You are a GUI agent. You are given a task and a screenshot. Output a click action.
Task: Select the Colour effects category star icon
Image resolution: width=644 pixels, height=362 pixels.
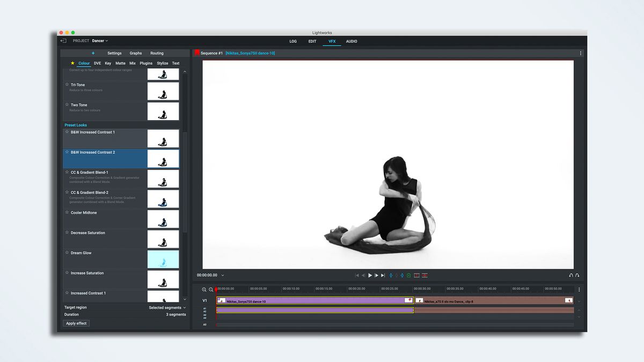tap(72, 63)
